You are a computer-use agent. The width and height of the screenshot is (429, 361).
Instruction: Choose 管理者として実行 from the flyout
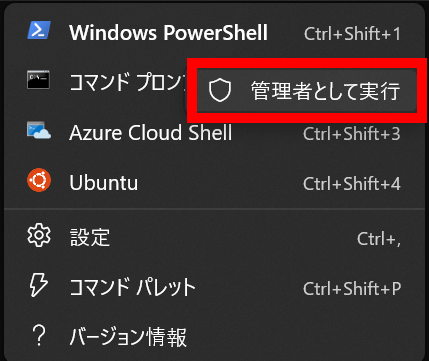307,91
